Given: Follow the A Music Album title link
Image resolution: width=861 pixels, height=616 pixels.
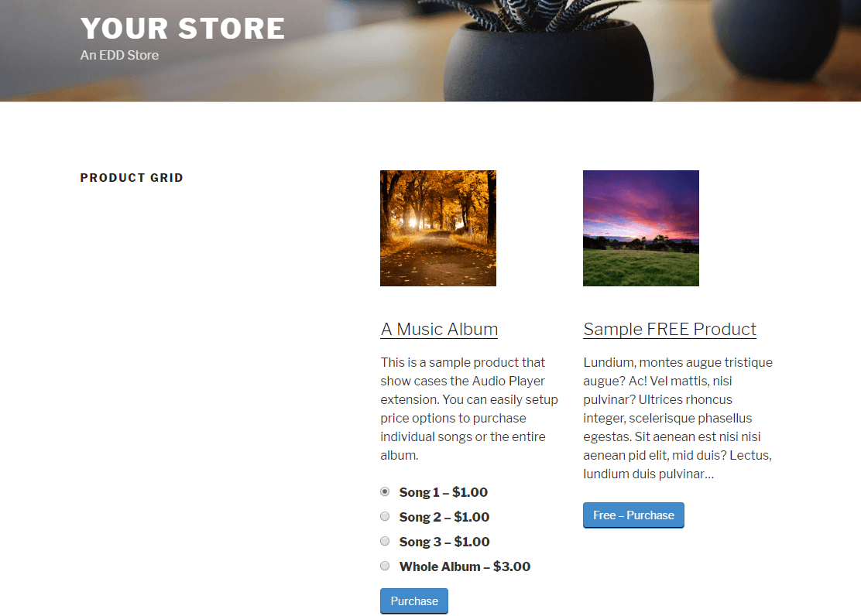Looking at the screenshot, I should [439, 329].
